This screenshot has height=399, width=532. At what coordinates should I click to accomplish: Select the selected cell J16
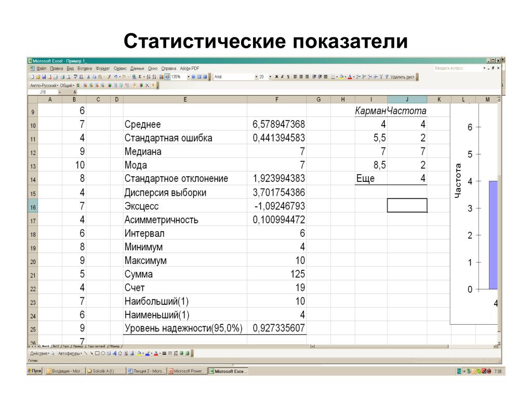point(407,206)
